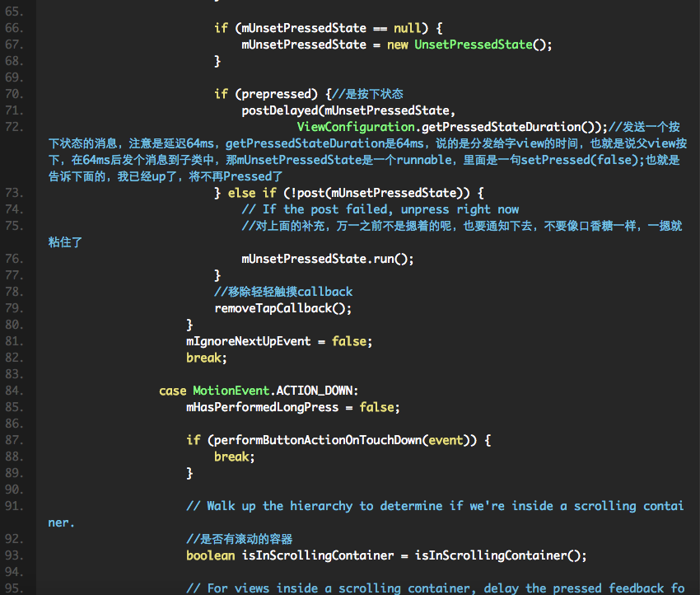Click 'mIgnoreNextUpEvent = false;' statement

click(279, 341)
